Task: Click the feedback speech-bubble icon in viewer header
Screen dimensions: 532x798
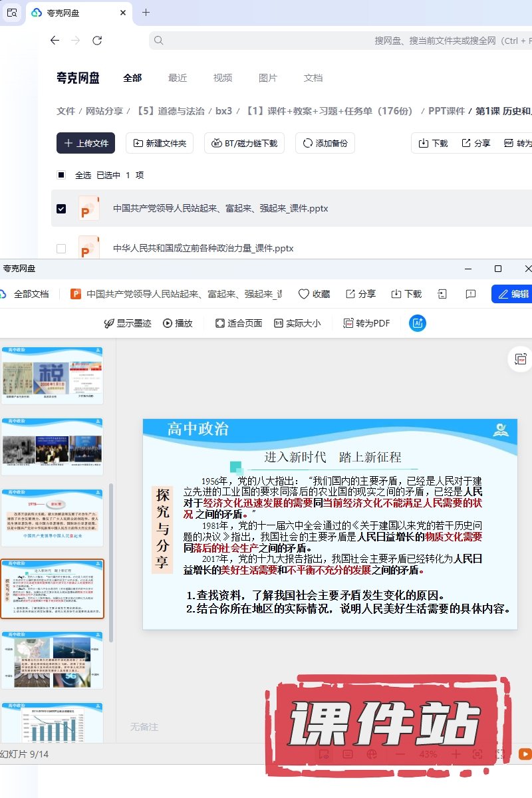Action: pyautogui.click(x=471, y=294)
